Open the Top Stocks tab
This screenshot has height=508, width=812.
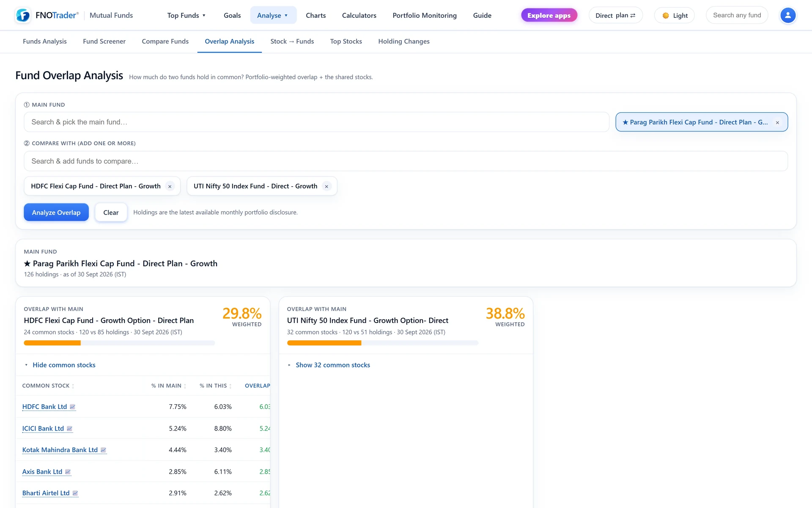(346, 41)
